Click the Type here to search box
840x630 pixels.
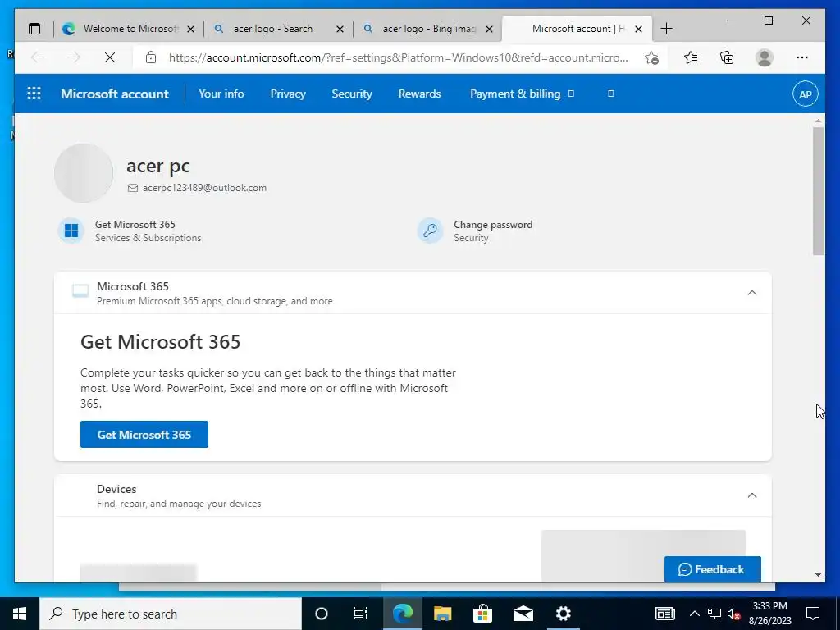171,614
